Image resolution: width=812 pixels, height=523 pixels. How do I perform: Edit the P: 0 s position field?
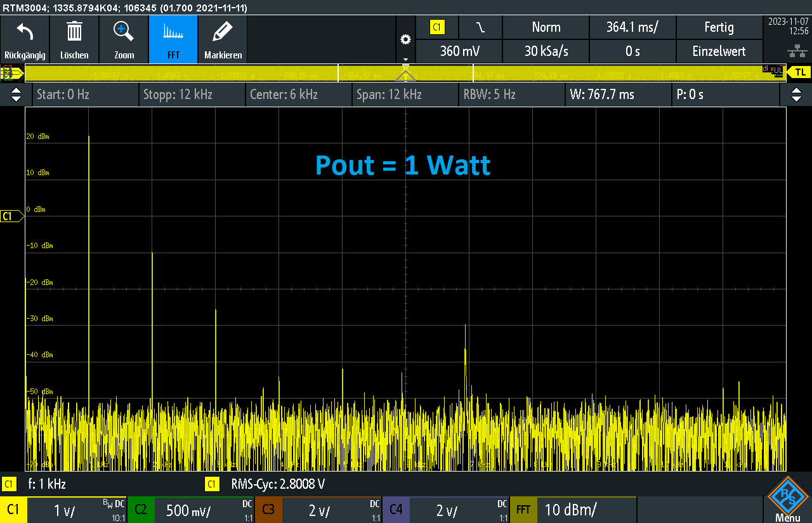pos(724,95)
